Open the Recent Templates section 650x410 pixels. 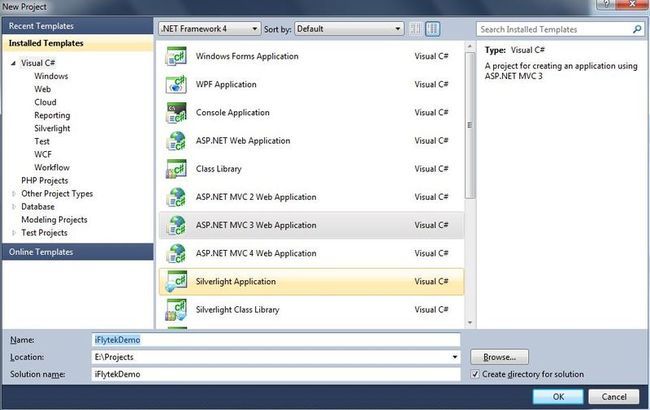click(78, 26)
